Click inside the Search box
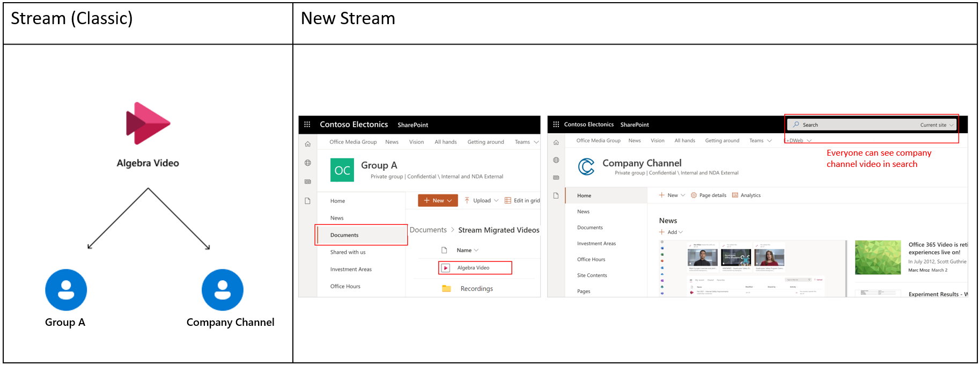 [x=872, y=125]
